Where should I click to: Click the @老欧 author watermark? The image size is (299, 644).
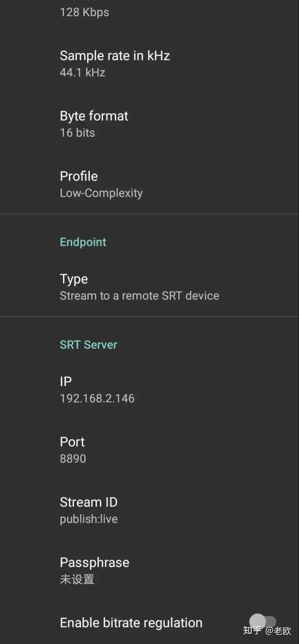pyautogui.click(x=278, y=631)
